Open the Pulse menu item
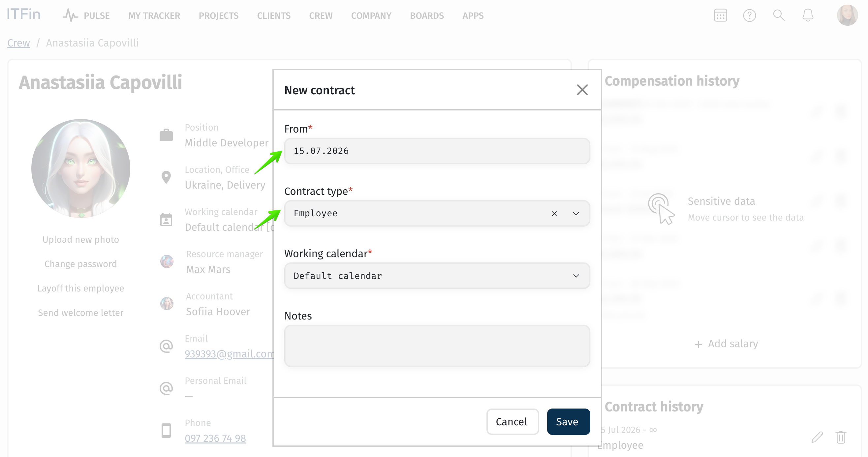Screen dimensions: 868x457 (87, 15)
